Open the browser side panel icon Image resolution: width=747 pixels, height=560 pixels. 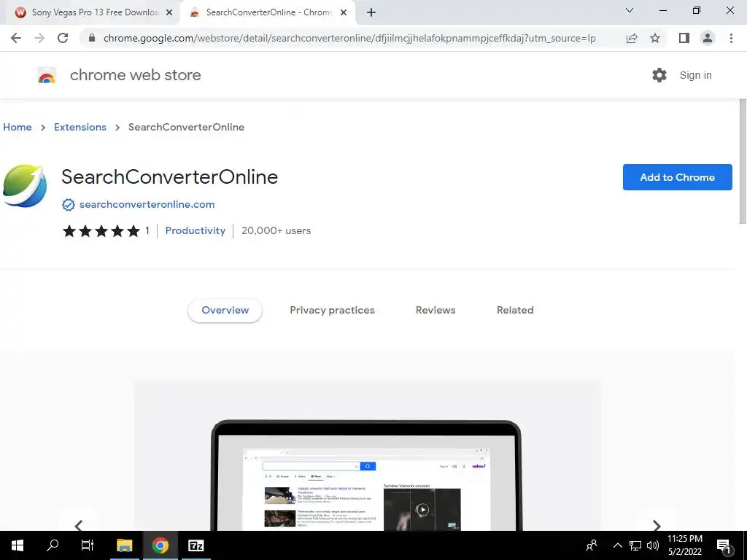[x=684, y=38]
